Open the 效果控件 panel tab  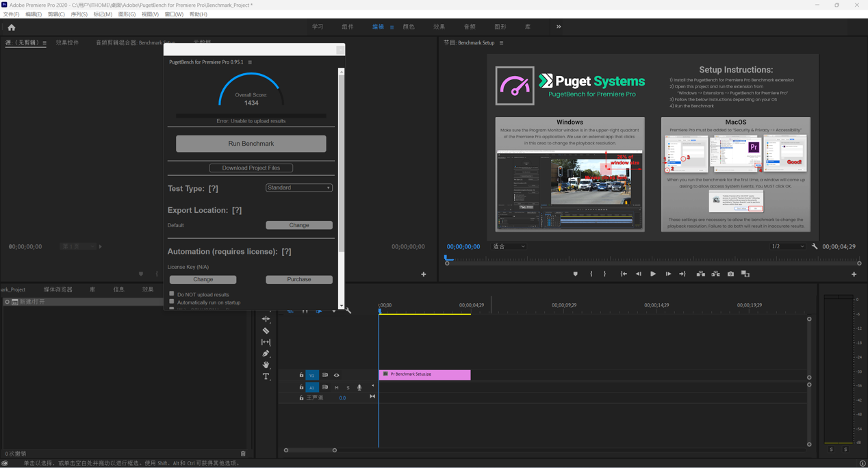point(67,42)
